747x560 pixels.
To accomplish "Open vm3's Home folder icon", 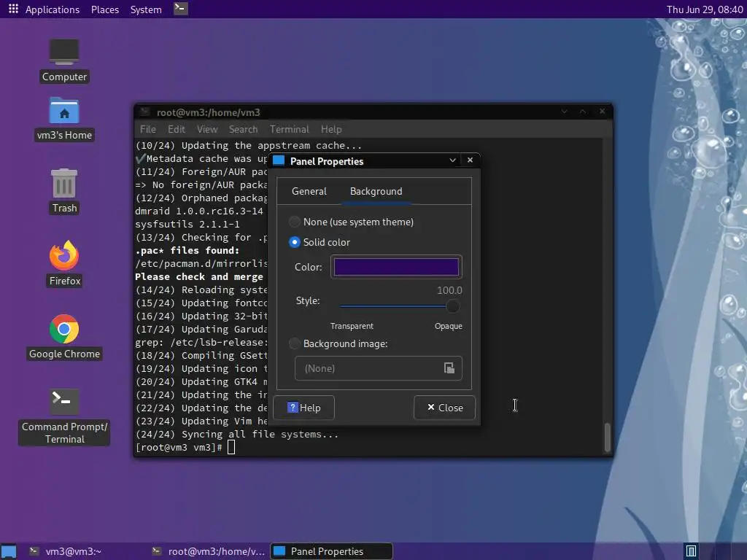I will click(64, 111).
